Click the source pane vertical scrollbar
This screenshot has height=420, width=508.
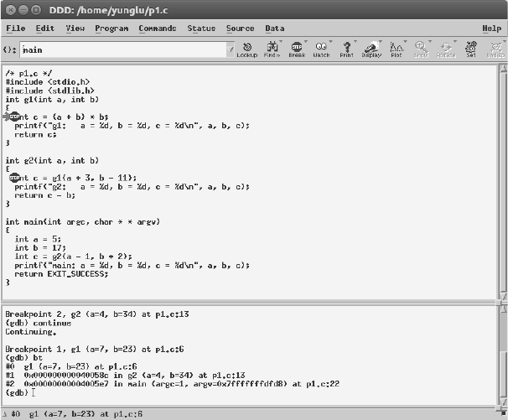tap(503, 183)
